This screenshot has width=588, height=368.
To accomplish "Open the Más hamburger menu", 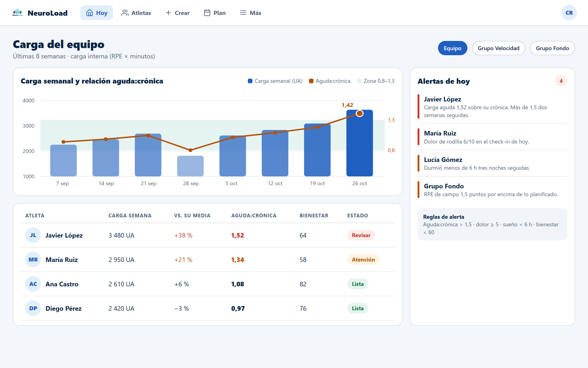I will pyautogui.click(x=251, y=13).
